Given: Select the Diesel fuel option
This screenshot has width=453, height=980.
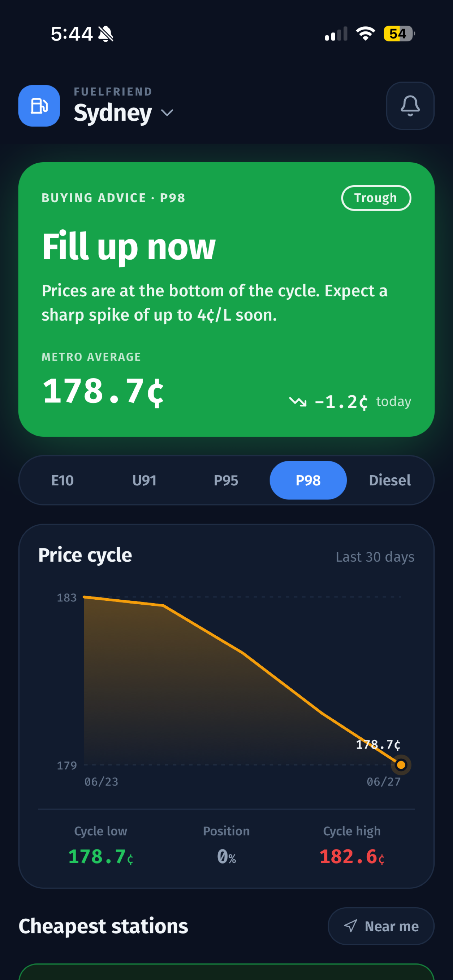Looking at the screenshot, I should point(390,480).
